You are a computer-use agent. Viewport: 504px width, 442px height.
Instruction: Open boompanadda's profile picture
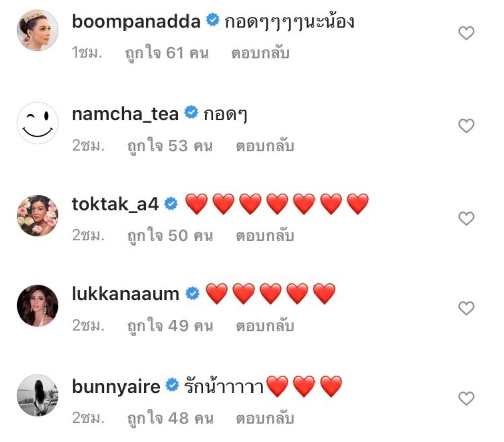coord(38,30)
